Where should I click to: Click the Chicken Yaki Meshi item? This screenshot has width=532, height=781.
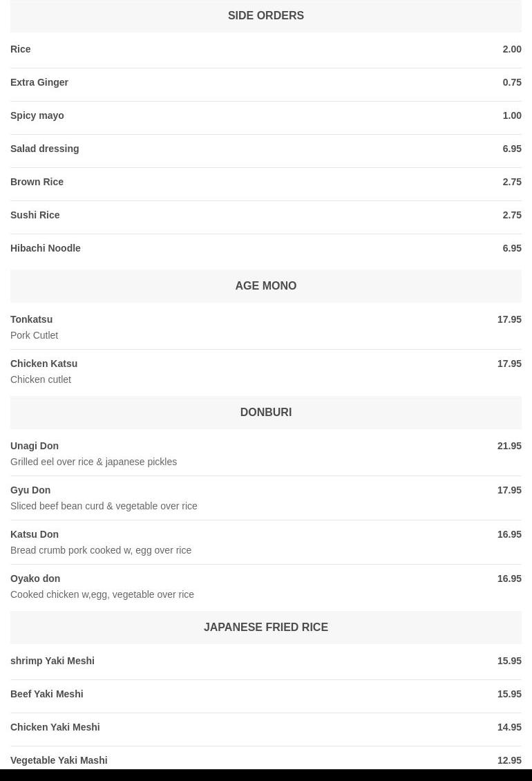(55, 727)
